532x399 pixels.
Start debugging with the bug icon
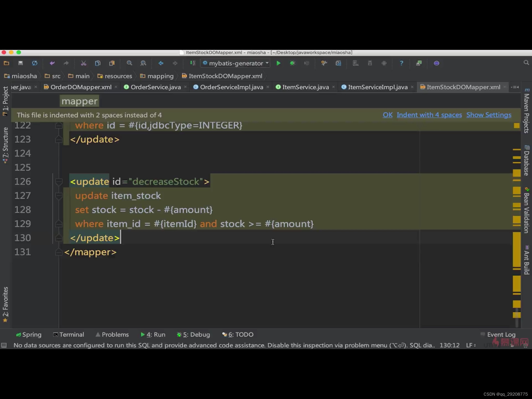[292, 63]
